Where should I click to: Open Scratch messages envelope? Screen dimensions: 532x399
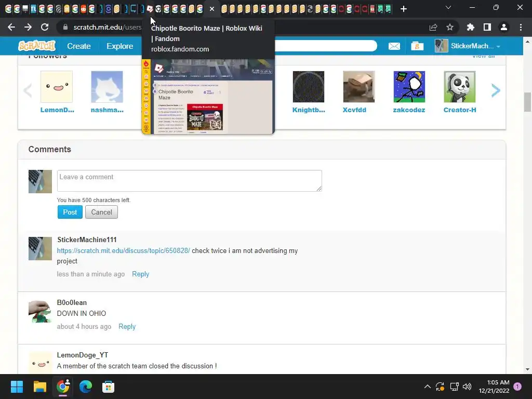pos(394,46)
